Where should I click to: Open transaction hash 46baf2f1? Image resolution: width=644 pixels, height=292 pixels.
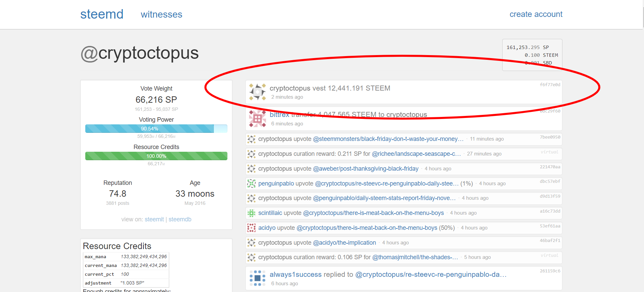click(x=550, y=241)
